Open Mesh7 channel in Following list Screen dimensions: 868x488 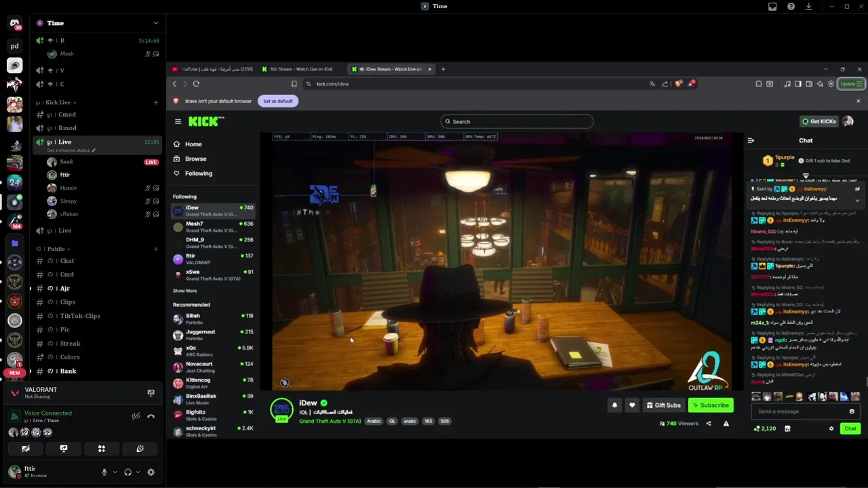pyautogui.click(x=213, y=227)
